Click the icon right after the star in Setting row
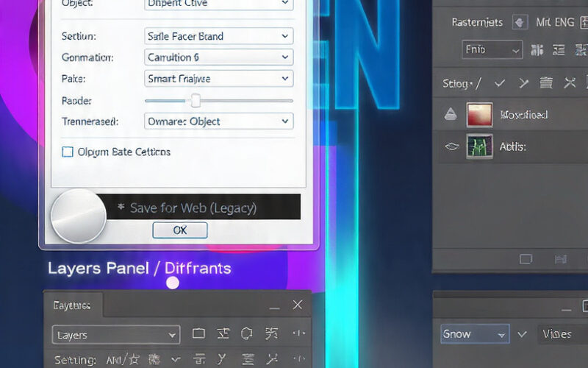 click(154, 360)
